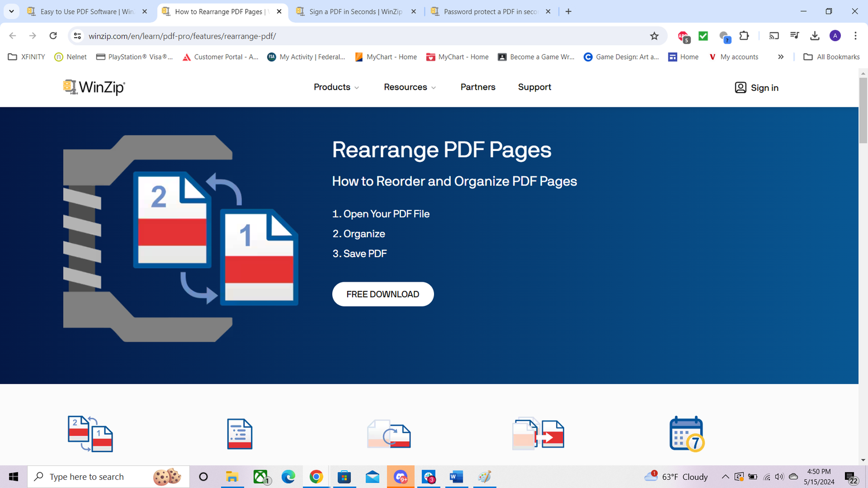Click the rotate PDF feature icon
Image resolution: width=868 pixels, height=488 pixels.
[389, 434]
